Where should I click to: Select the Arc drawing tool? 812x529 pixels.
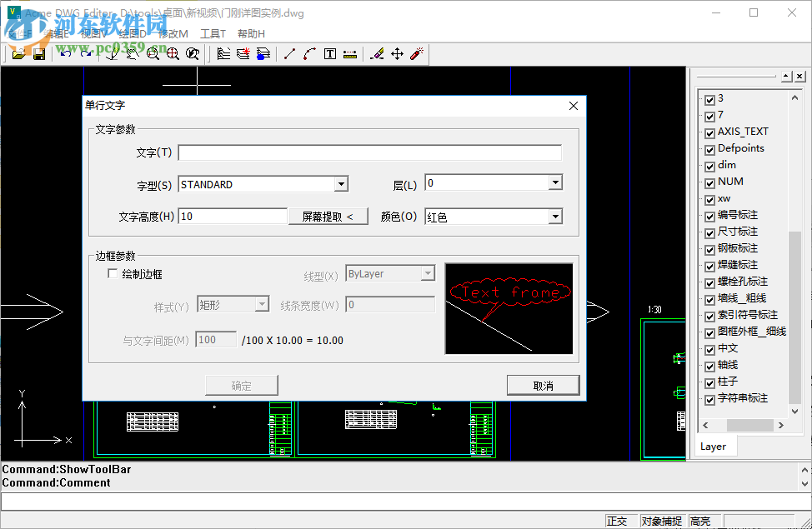pos(308,53)
